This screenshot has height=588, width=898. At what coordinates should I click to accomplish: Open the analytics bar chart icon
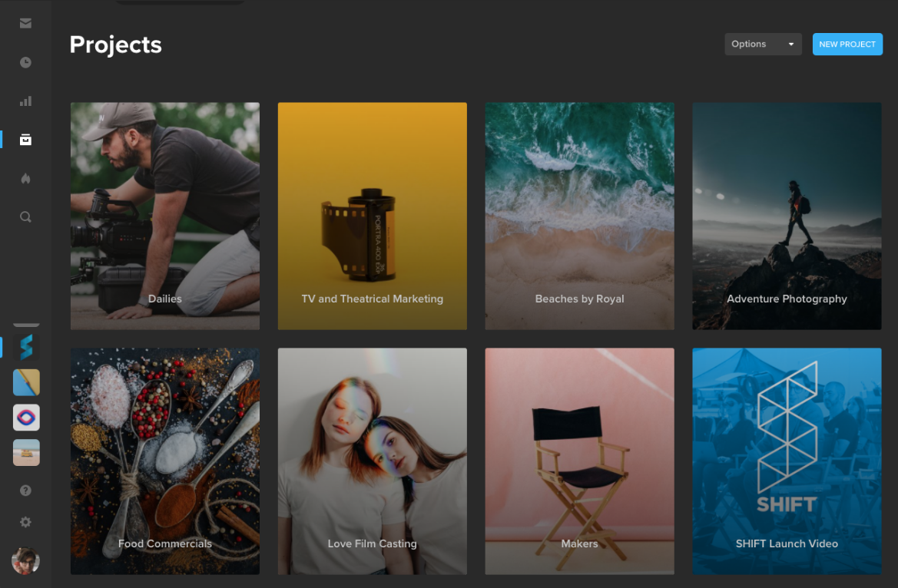tap(25, 101)
